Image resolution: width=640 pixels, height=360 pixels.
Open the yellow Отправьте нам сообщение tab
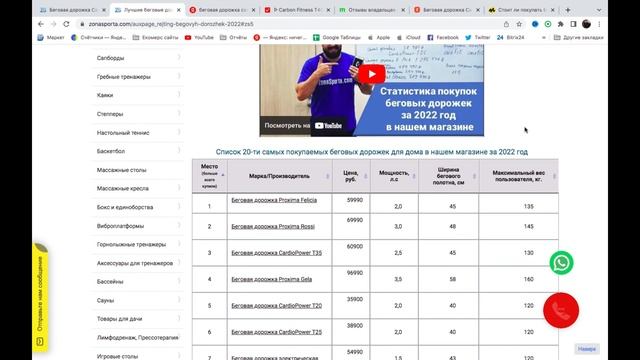[x=40, y=298]
